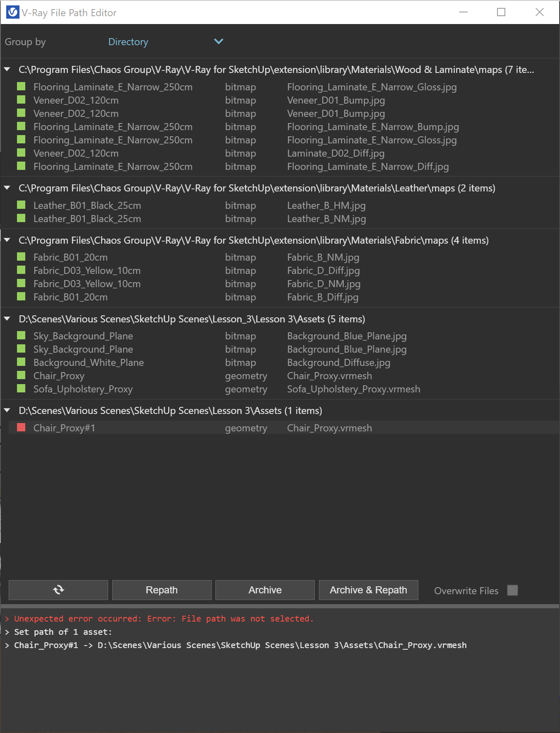560x733 pixels.
Task: Click green status square for Background_White_Plane row
Action: 21,362
